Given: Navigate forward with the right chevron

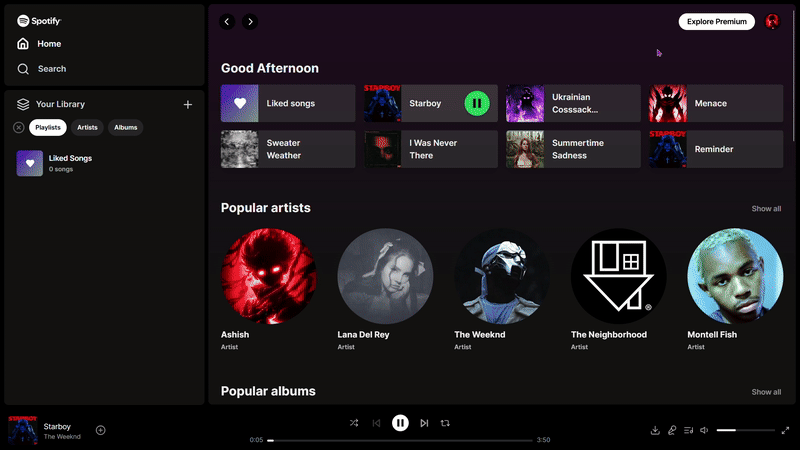Looking at the screenshot, I should point(250,21).
